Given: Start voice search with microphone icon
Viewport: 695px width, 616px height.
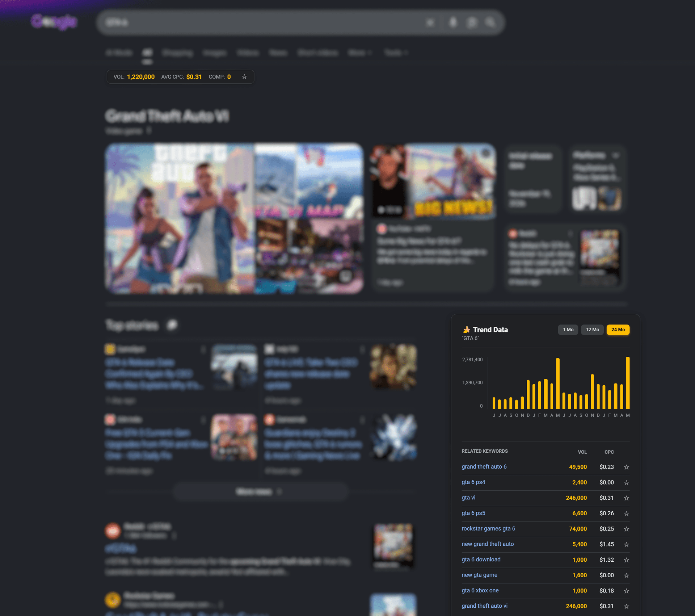Looking at the screenshot, I should (453, 22).
